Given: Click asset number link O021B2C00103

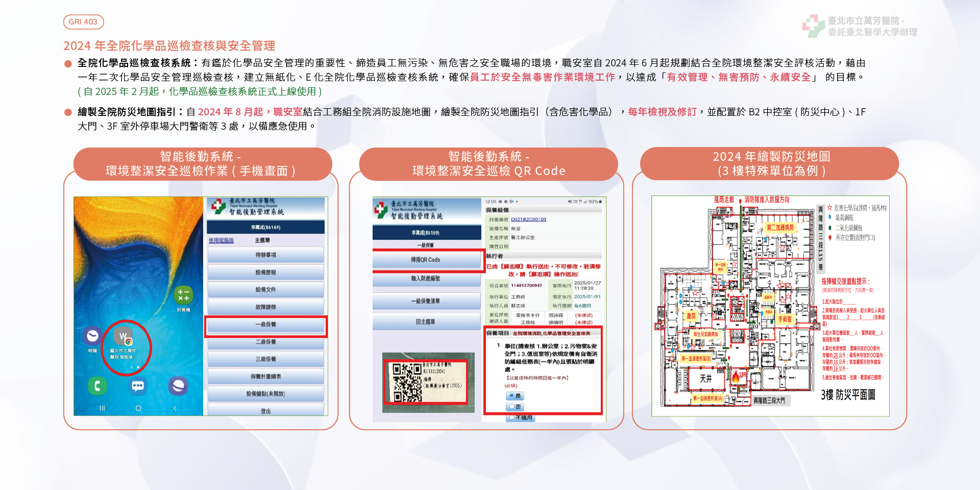Looking at the screenshot, I should [x=528, y=219].
